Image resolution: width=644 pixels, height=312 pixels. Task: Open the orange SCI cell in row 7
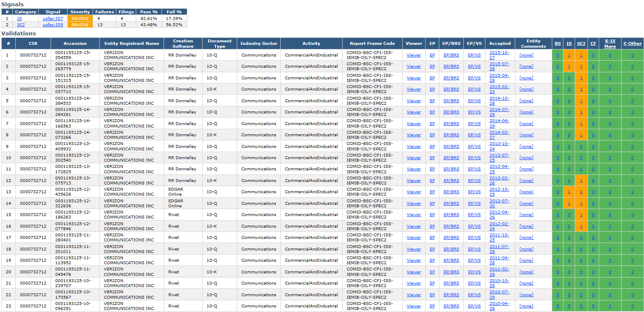tap(581, 123)
